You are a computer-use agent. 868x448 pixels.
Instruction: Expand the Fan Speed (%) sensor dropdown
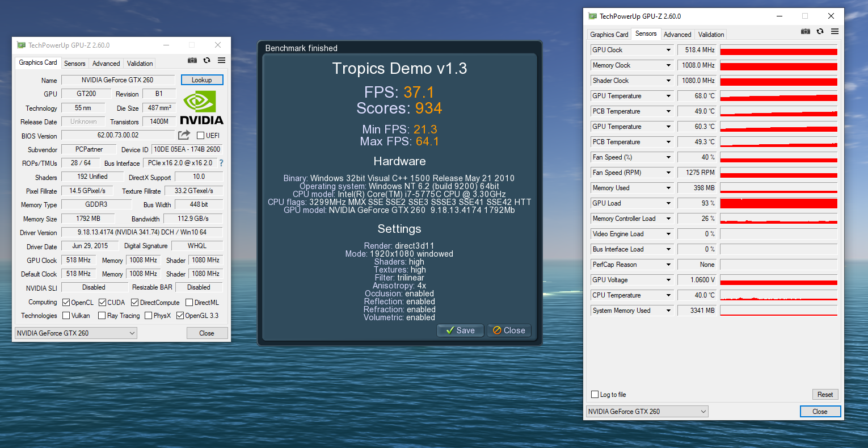pos(668,157)
